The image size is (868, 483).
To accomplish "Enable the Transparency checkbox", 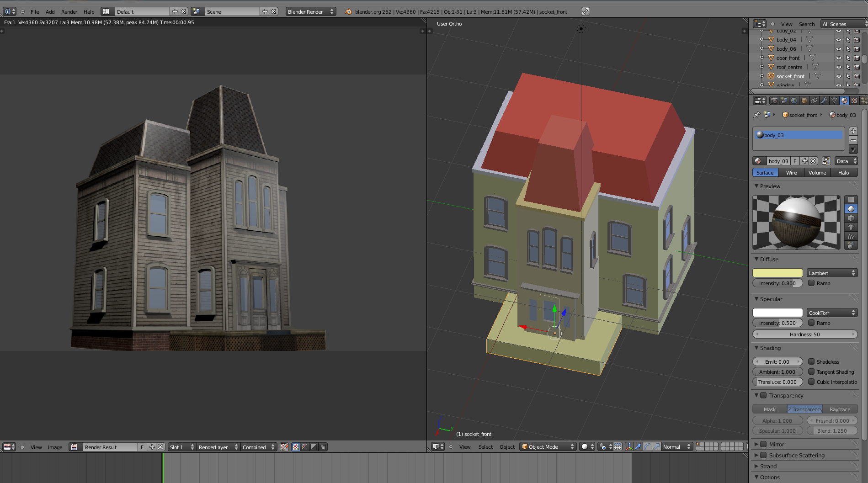I will 763,395.
